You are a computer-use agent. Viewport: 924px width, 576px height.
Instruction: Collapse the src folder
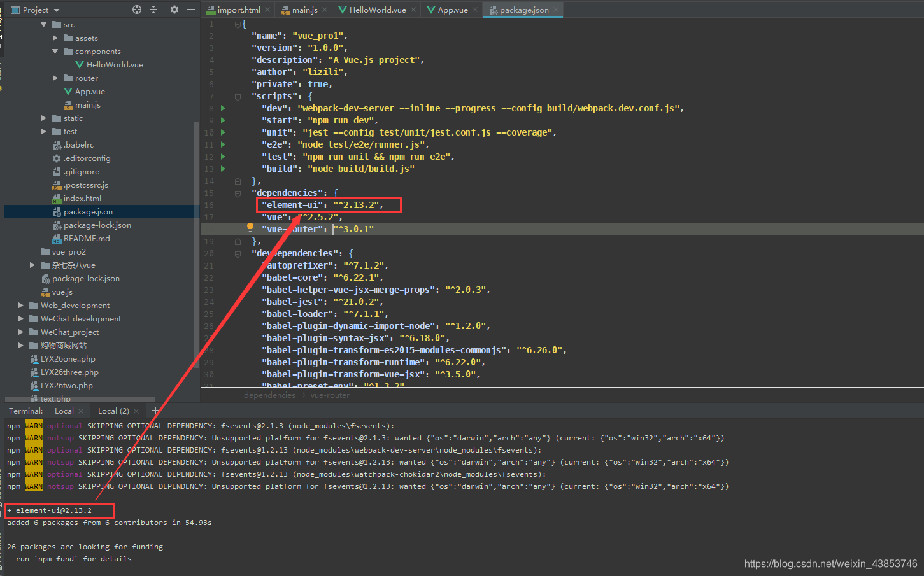point(43,25)
